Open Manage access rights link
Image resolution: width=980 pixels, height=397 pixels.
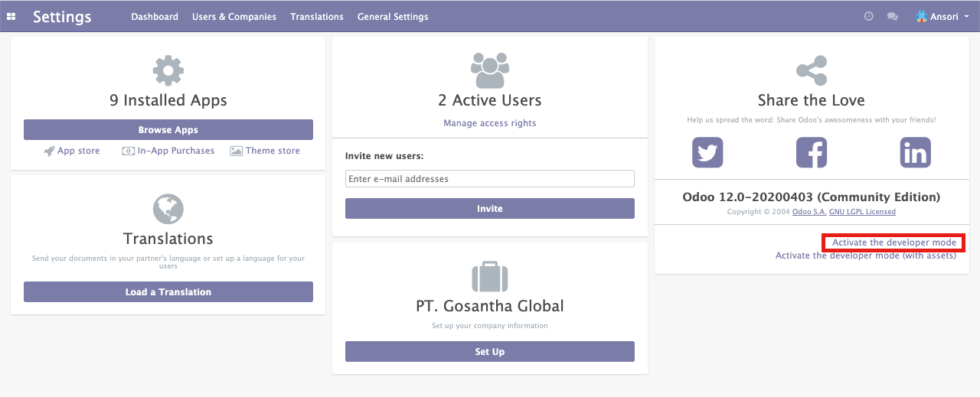[x=490, y=123]
